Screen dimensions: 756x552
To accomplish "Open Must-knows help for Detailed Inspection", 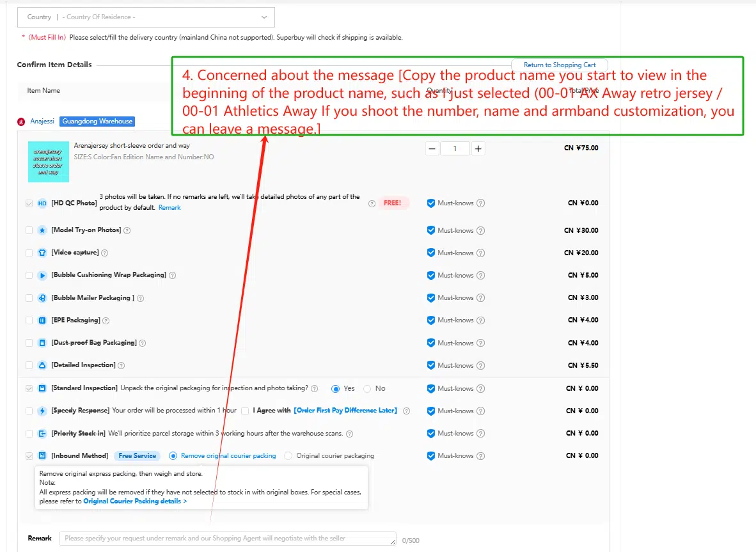I will [481, 365].
